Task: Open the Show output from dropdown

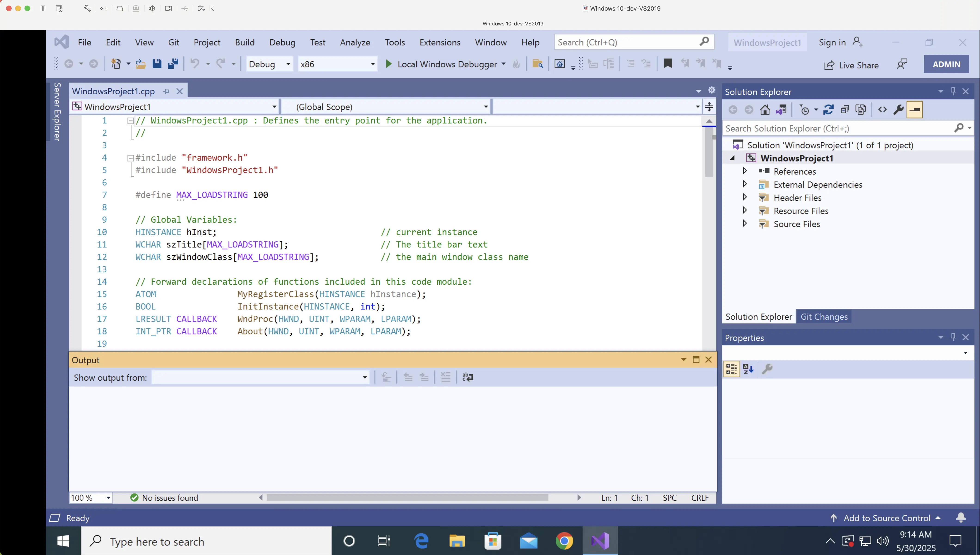Action: [260, 377]
